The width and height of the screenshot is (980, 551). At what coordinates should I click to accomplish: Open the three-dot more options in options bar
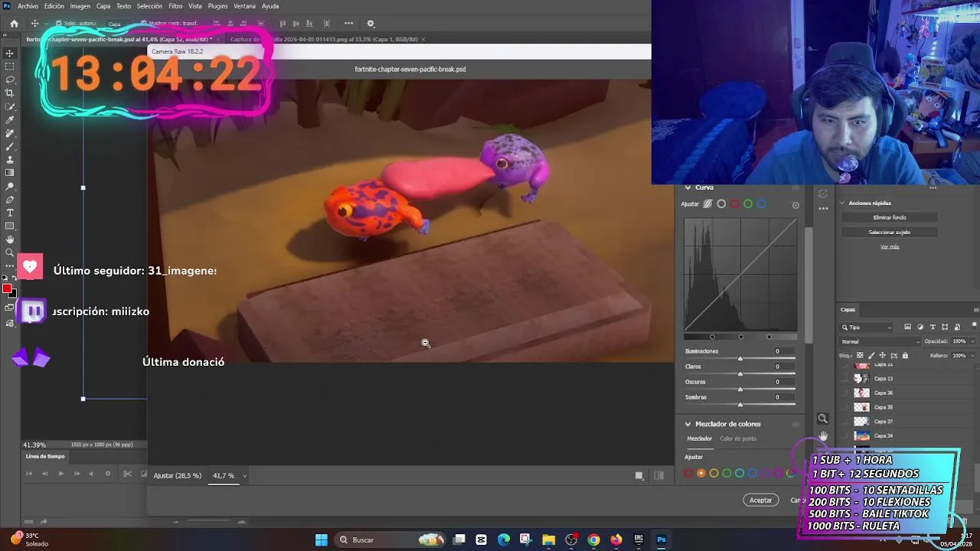pyautogui.click(x=348, y=24)
